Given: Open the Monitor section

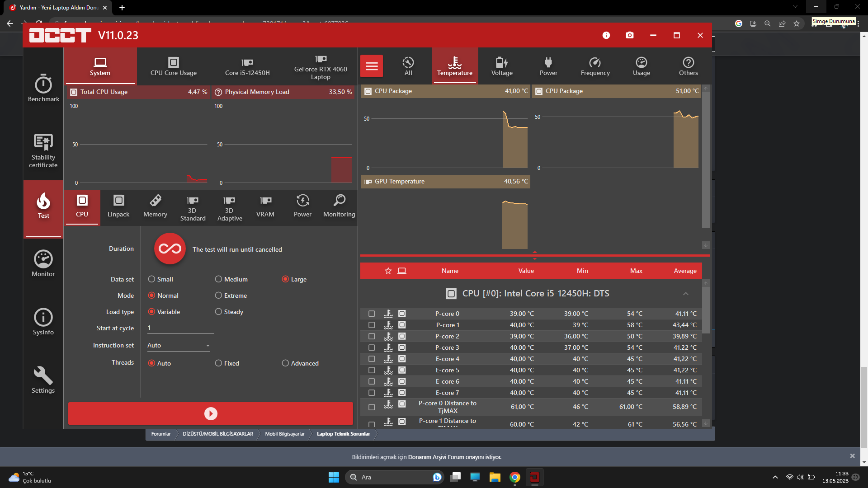Looking at the screenshot, I should point(43,263).
